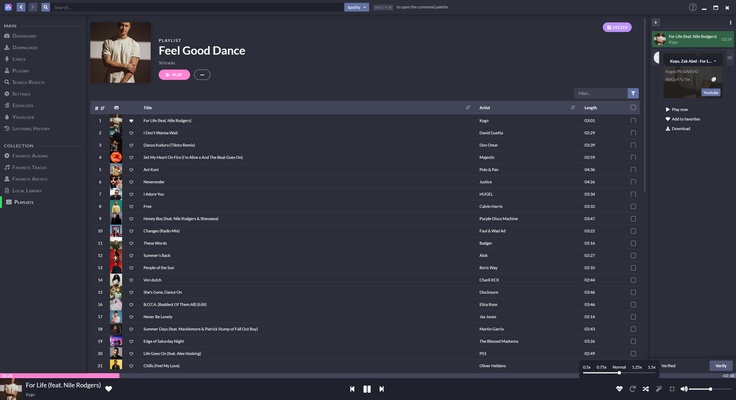Skip to next track
This screenshot has height=400, width=736.
[382, 389]
